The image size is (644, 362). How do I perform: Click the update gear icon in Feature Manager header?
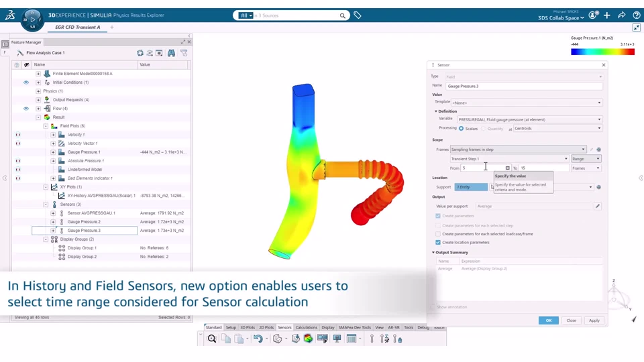(x=140, y=53)
